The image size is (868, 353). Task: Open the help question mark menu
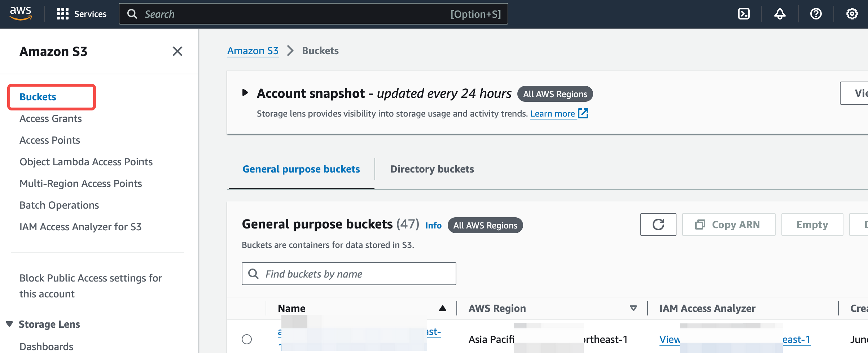816,14
